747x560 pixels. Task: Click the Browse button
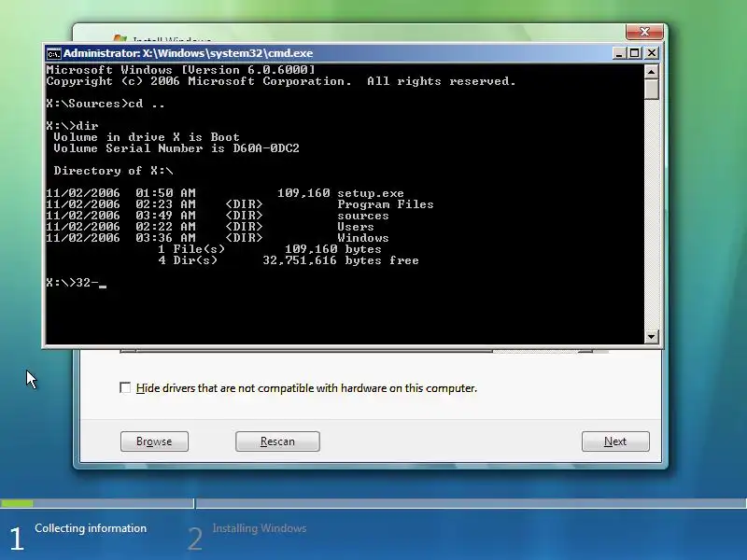(x=154, y=441)
